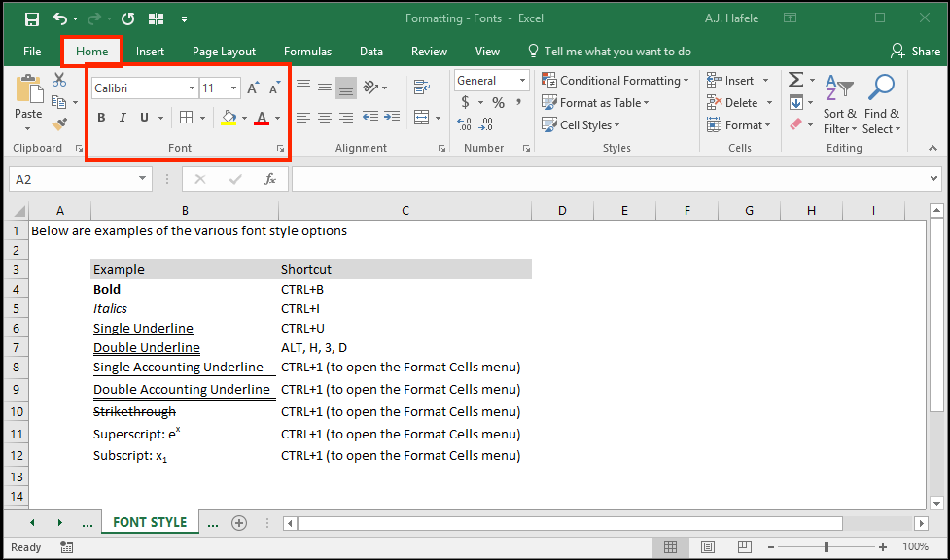The image size is (950, 560).
Task: Apply Comma Style format
Action: (x=518, y=102)
